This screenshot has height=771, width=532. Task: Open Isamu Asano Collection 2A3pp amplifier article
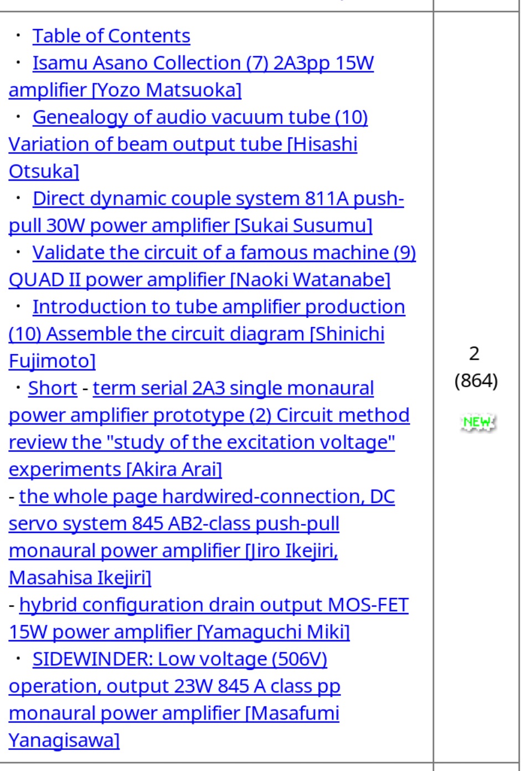(x=203, y=63)
